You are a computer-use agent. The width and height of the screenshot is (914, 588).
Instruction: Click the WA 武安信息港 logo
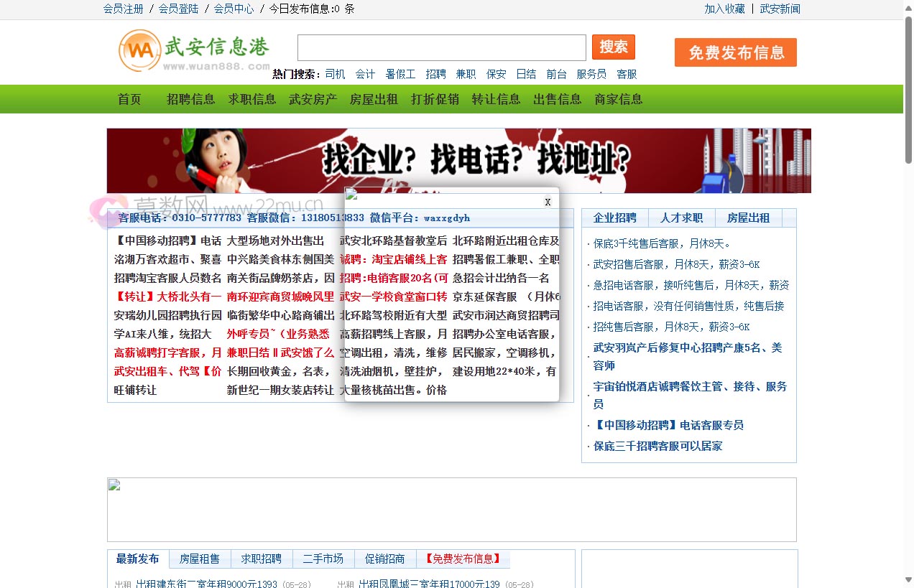coord(194,50)
